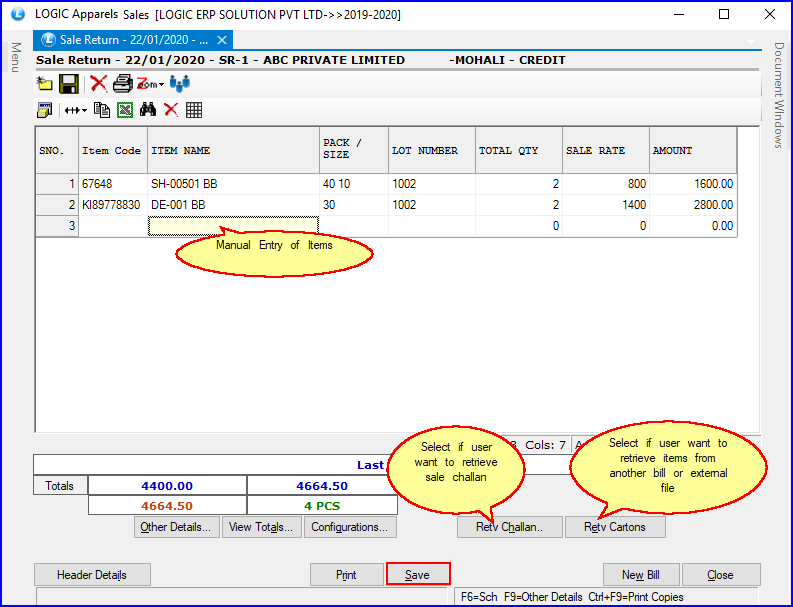This screenshot has width=793, height=607.
Task: Close the Sale Return tab
Action: point(222,40)
